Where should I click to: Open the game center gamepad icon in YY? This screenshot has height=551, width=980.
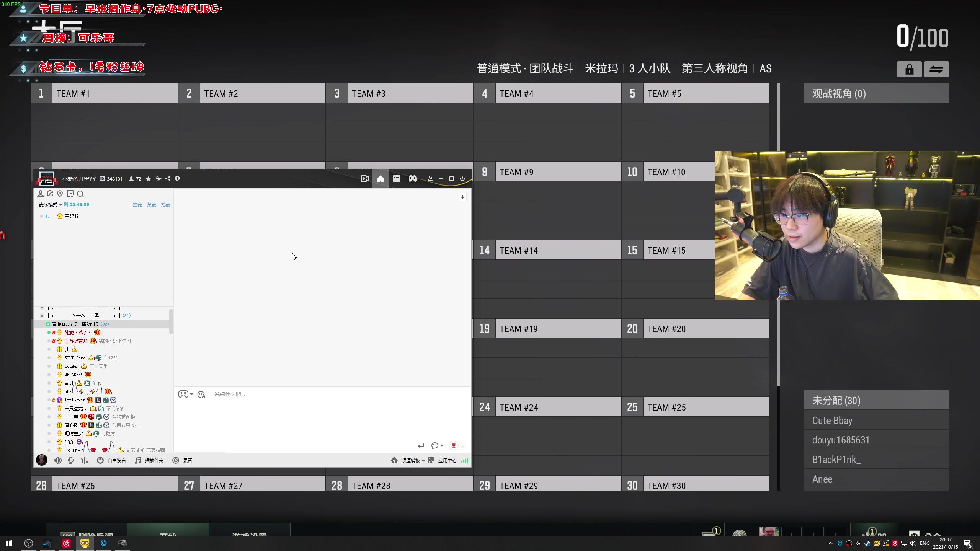tap(413, 179)
